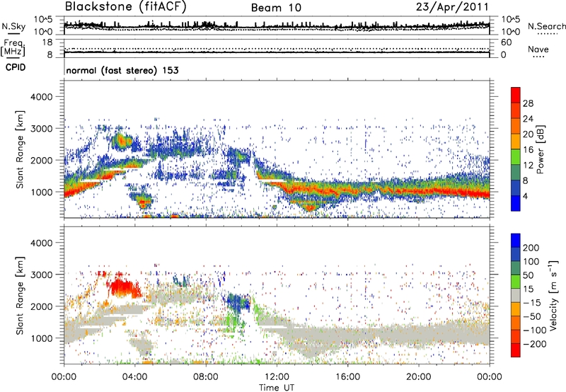Click the blue bottom of the Power colorbar

point(516,203)
